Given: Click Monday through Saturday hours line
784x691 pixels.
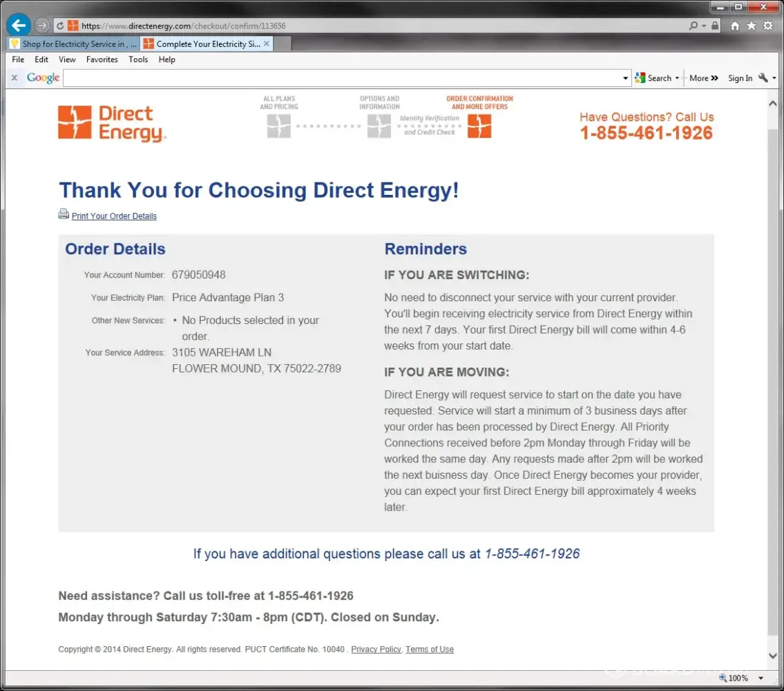Looking at the screenshot, I should [x=249, y=617].
